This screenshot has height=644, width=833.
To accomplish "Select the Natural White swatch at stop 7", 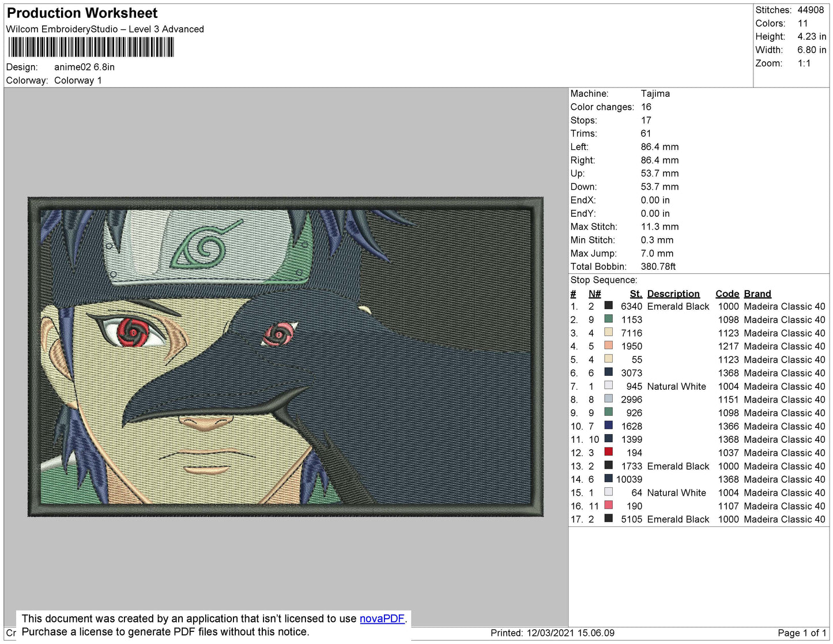I will (x=609, y=386).
